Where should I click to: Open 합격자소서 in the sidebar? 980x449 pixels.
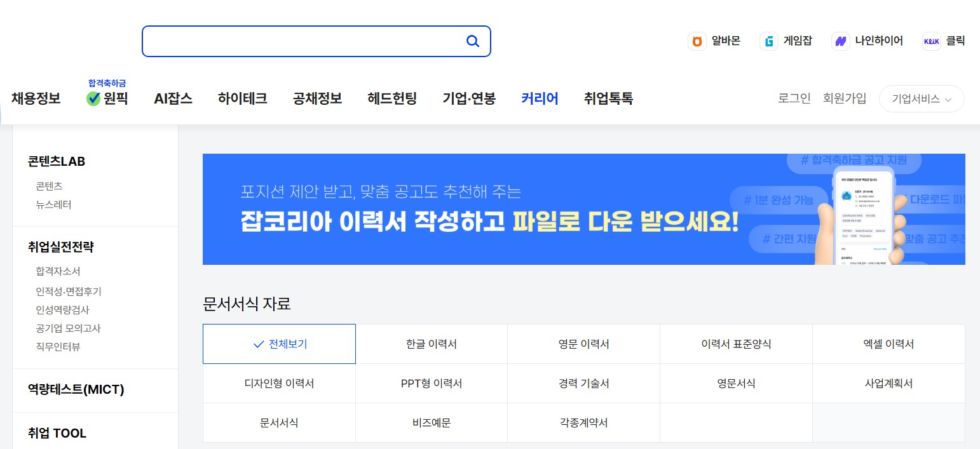pyautogui.click(x=58, y=271)
